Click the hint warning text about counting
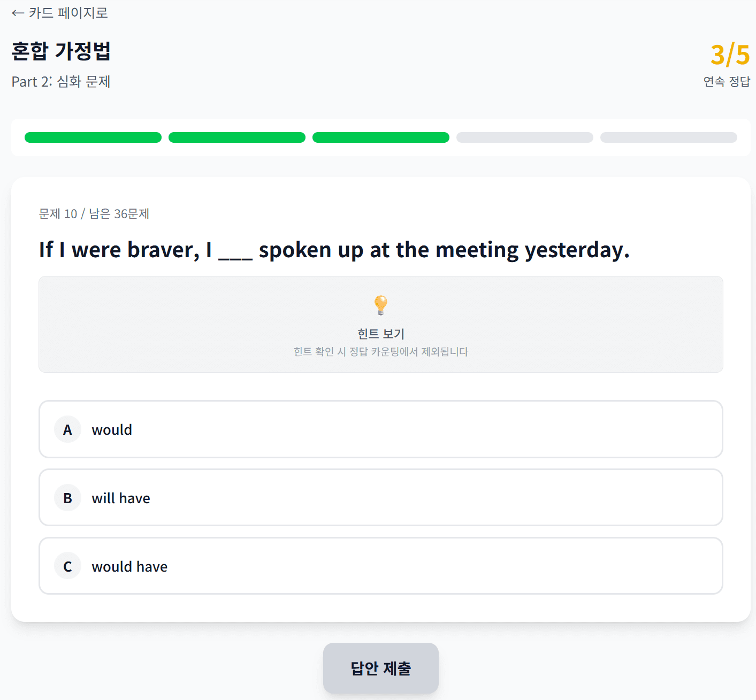This screenshot has height=700, width=756. 380,352
